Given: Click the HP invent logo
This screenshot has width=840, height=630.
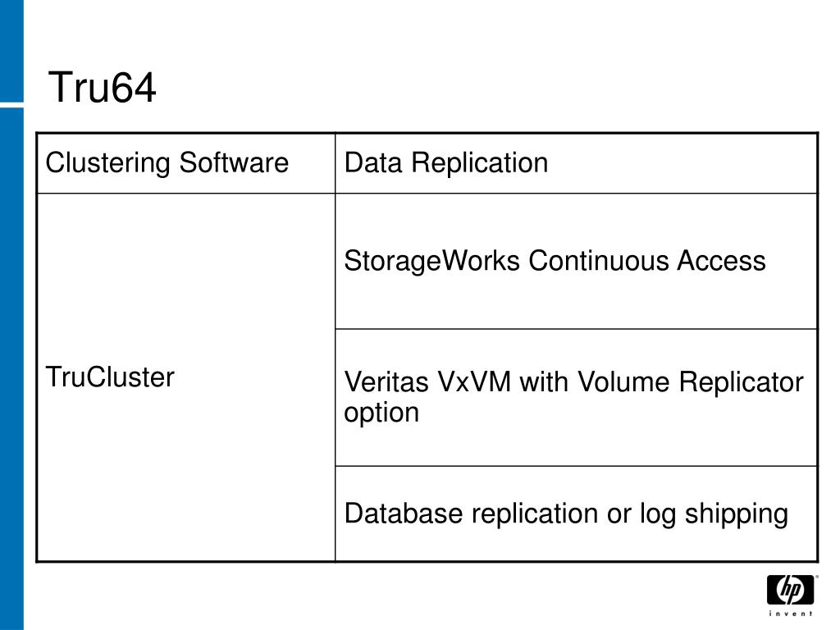Looking at the screenshot, I should click(x=790, y=596).
